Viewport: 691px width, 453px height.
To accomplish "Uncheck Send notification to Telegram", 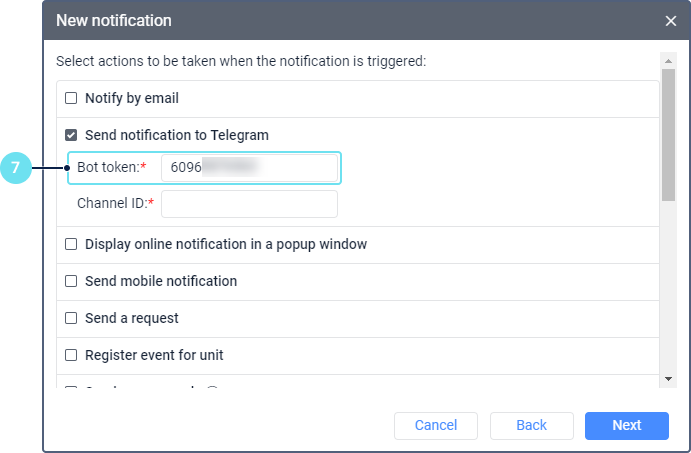I will (x=71, y=135).
